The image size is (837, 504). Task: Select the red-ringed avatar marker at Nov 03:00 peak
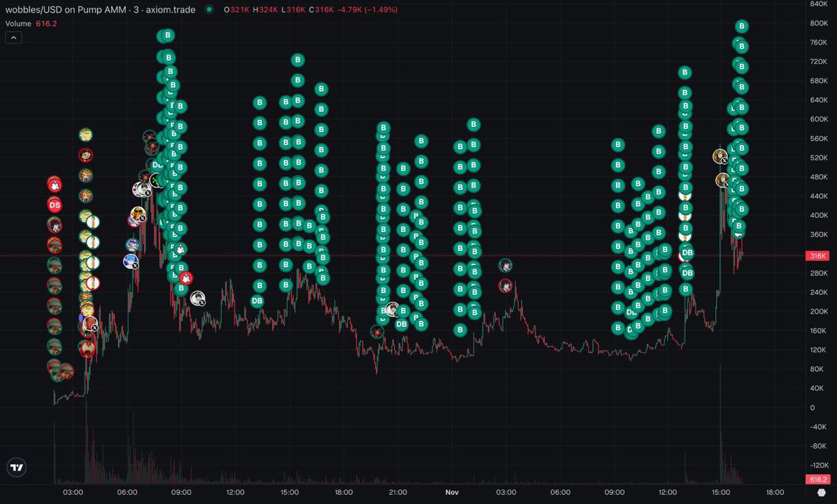point(505,285)
